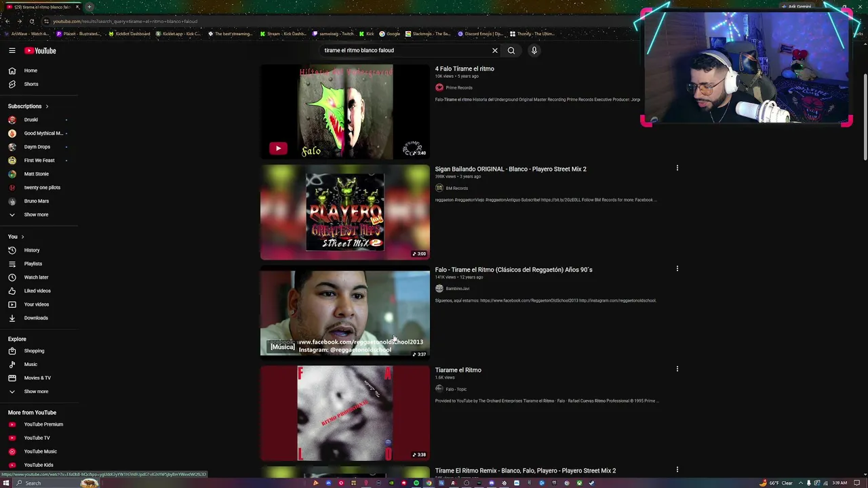The image size is (868, 488).
Task: Expand the Subscriptions section chevron
Action: 47,106
